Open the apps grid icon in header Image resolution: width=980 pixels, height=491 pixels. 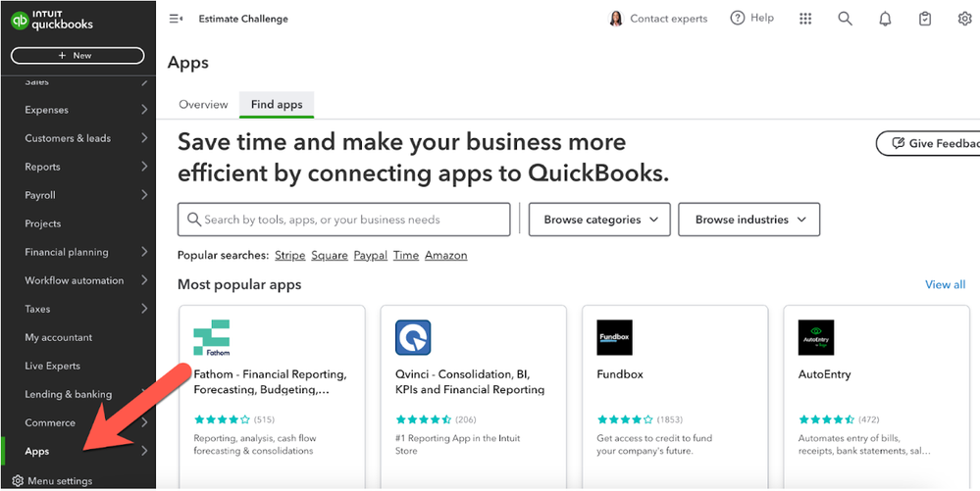tap(805, 19)
